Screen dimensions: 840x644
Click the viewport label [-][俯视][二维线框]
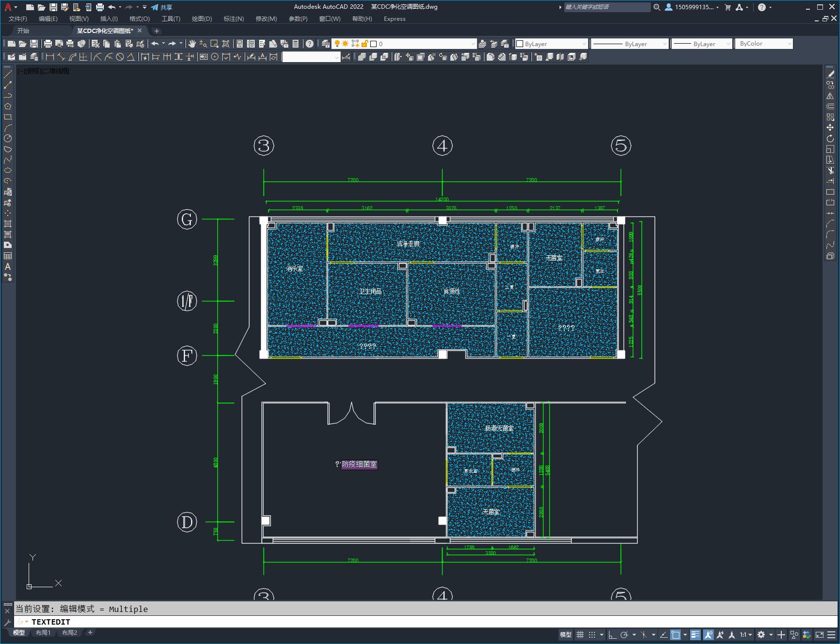[x=44, y=71]
